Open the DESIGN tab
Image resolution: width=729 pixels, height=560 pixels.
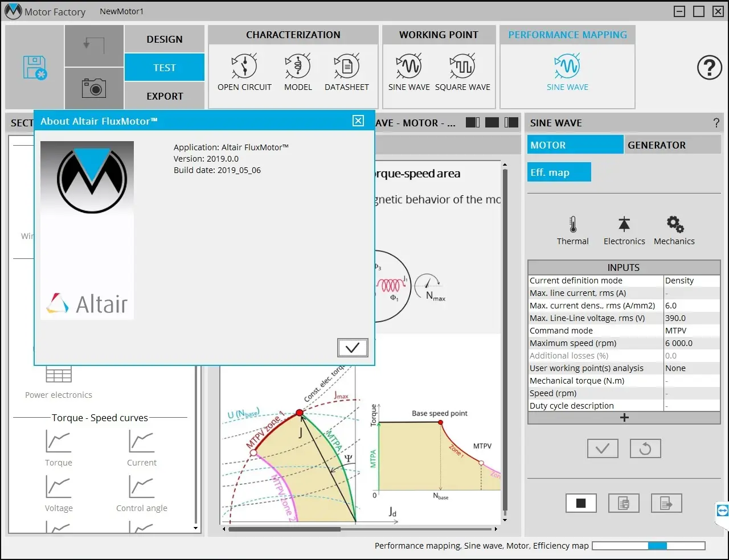(165, 39)
